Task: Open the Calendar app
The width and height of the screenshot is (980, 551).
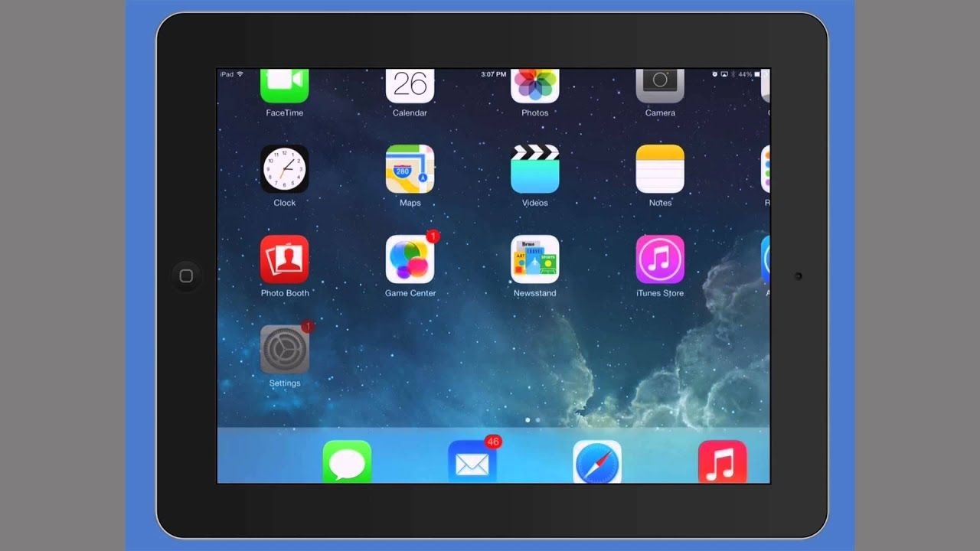Action: 410,86
